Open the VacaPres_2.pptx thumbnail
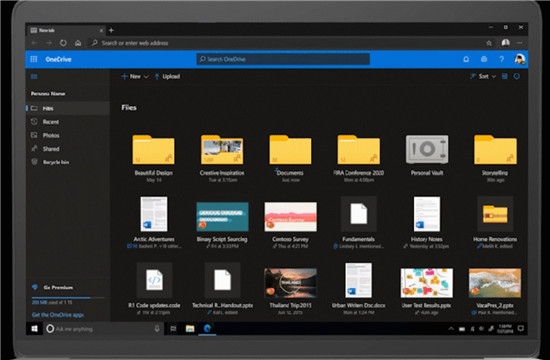Viewport: 550px width, 360px height. click(495, 283)
